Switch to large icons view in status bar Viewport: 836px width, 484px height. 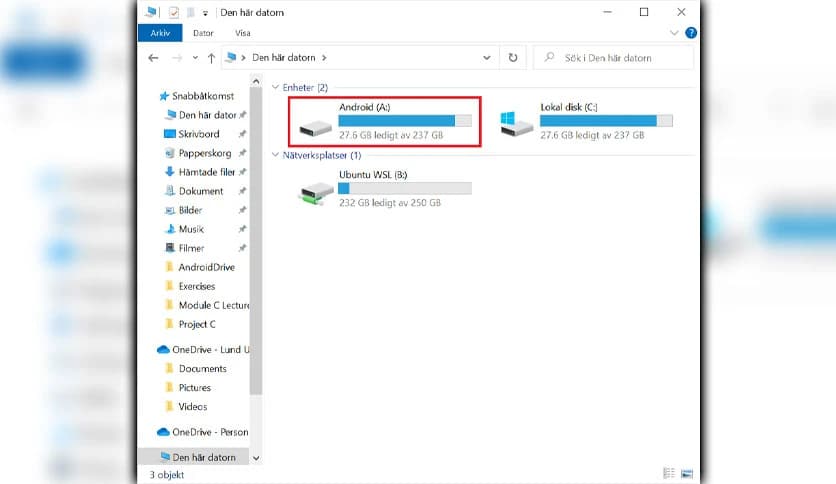(686, 472)
